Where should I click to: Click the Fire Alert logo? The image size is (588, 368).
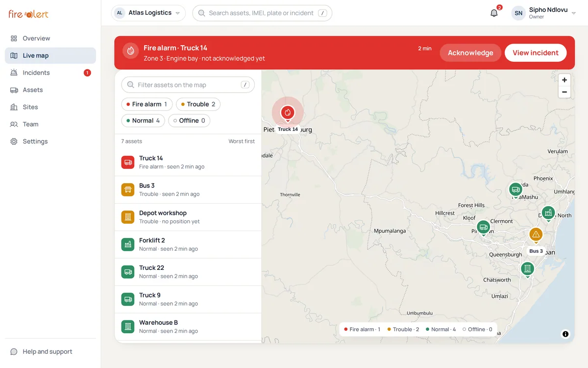28,14
